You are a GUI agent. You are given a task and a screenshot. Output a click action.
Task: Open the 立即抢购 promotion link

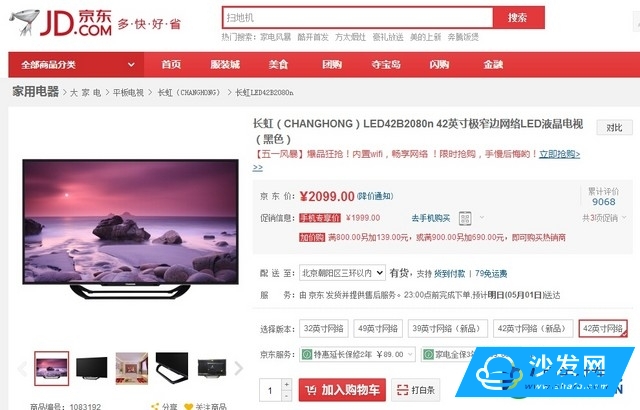tap(560, 154)
